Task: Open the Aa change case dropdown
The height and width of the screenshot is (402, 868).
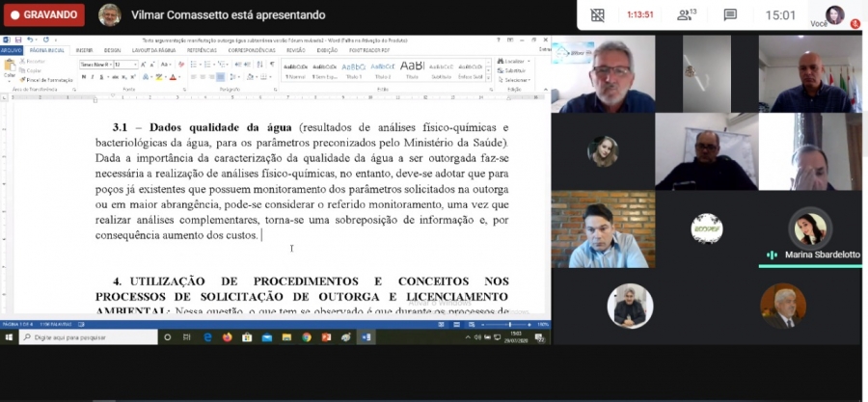Action: pos(166,65)
